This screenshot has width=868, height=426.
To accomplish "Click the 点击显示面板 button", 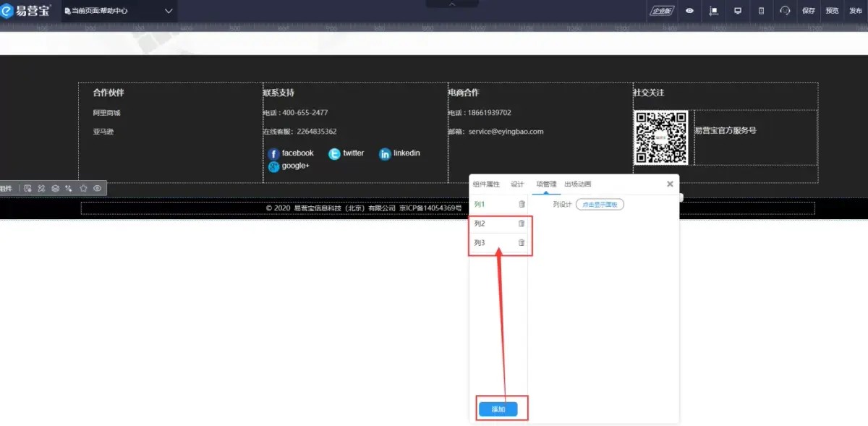I will pos(600,205).
